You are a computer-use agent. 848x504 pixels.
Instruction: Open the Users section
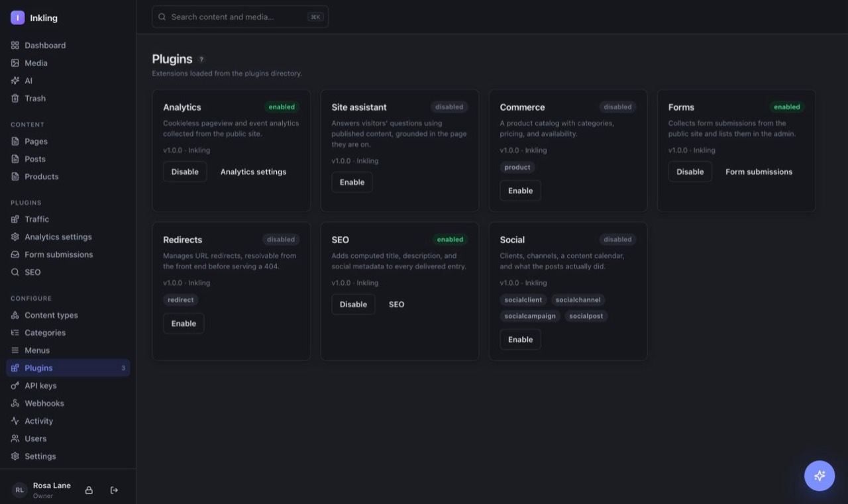coord(68,439)
